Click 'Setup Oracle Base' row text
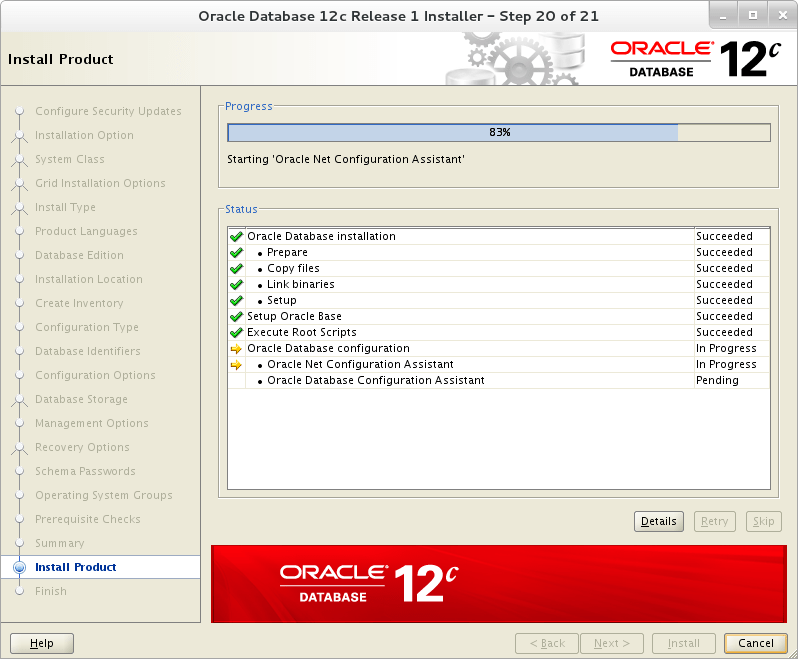Viewport: 798px width, 659px height. pos(294,317)
